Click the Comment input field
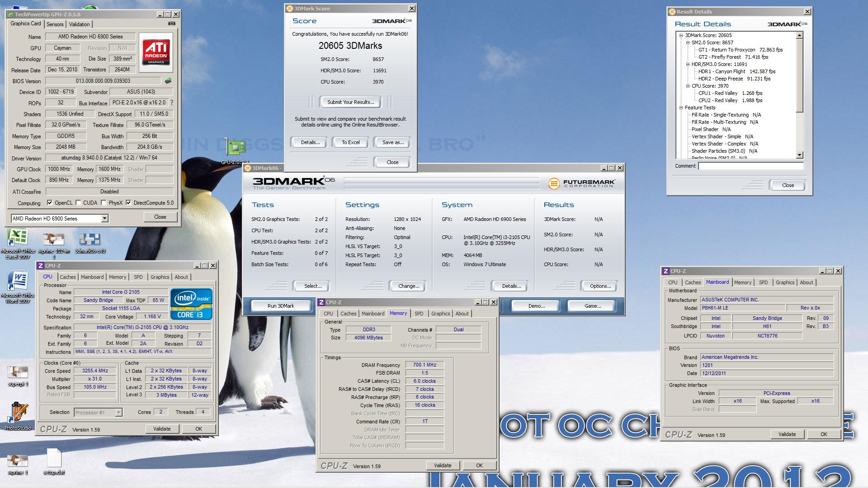This screenshot has height=488, width=868. tap(751, 166)
